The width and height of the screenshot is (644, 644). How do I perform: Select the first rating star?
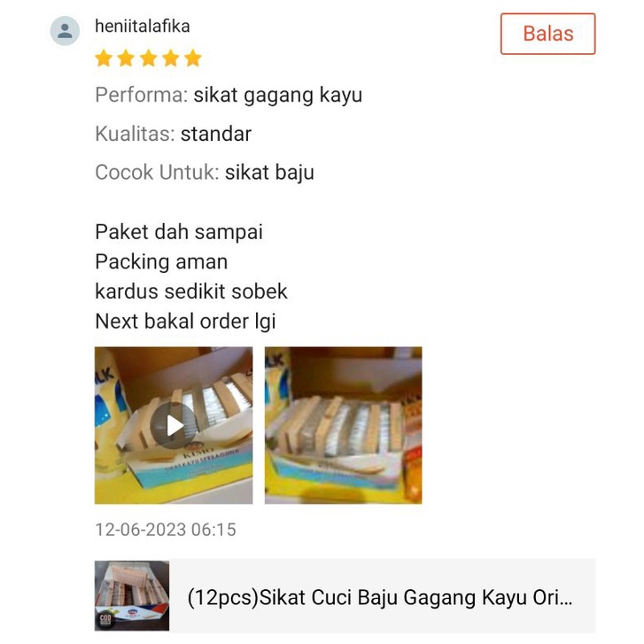pyautogui.click(x=104, y=58)
